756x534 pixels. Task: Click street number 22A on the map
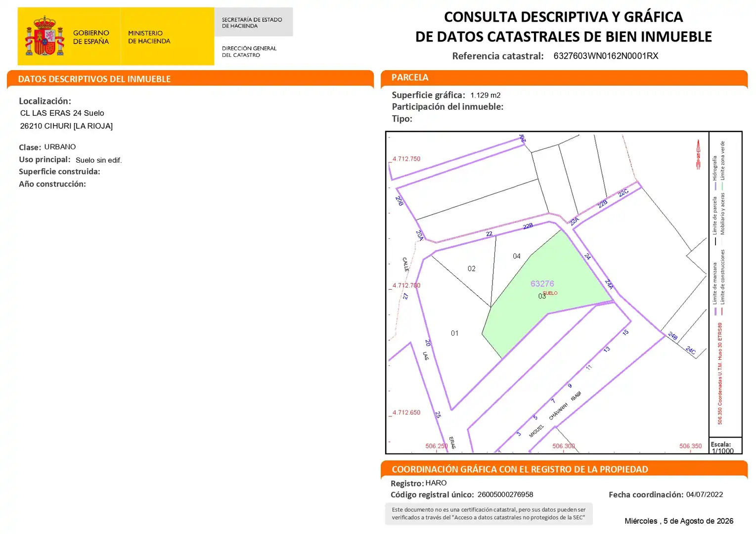[x=574, y=222]
